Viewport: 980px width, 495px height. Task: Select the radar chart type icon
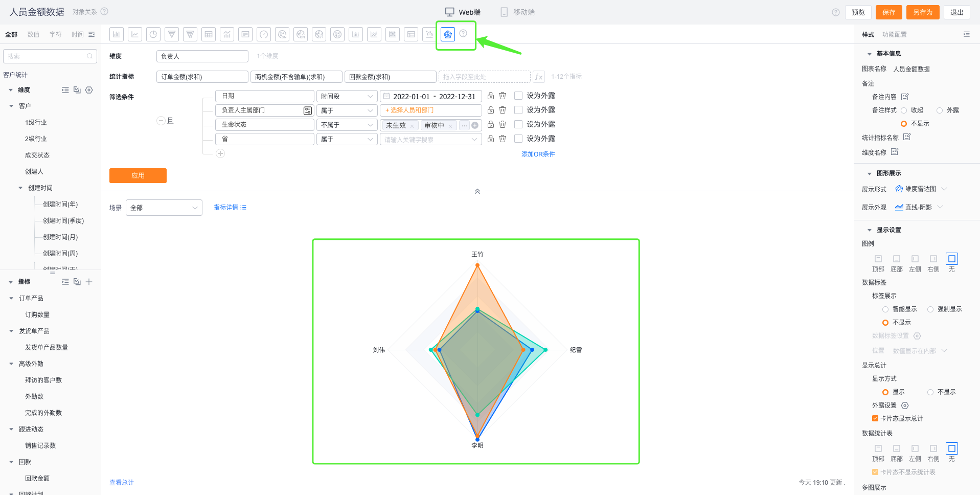(448, 34)
